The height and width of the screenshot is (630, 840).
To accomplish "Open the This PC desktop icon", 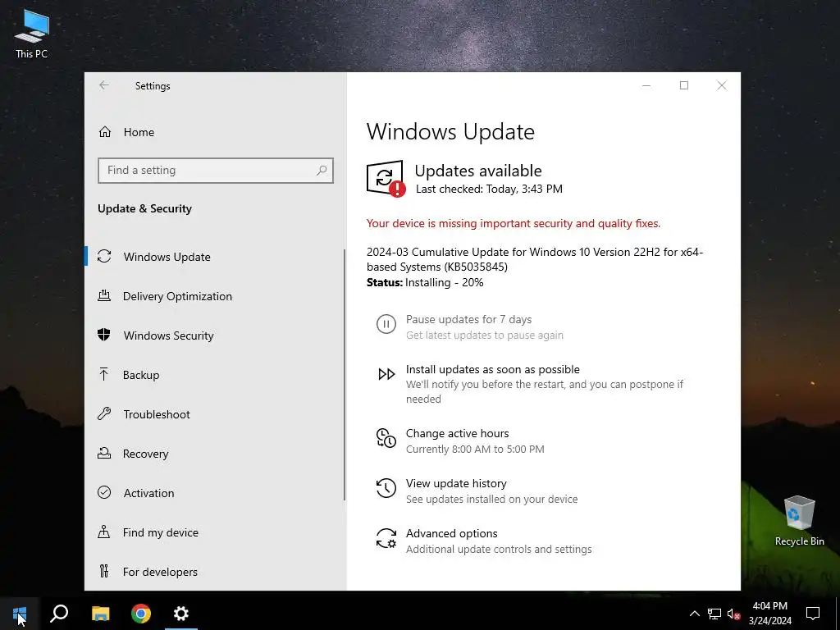I will pyautogui.click(x=32, y=34).
